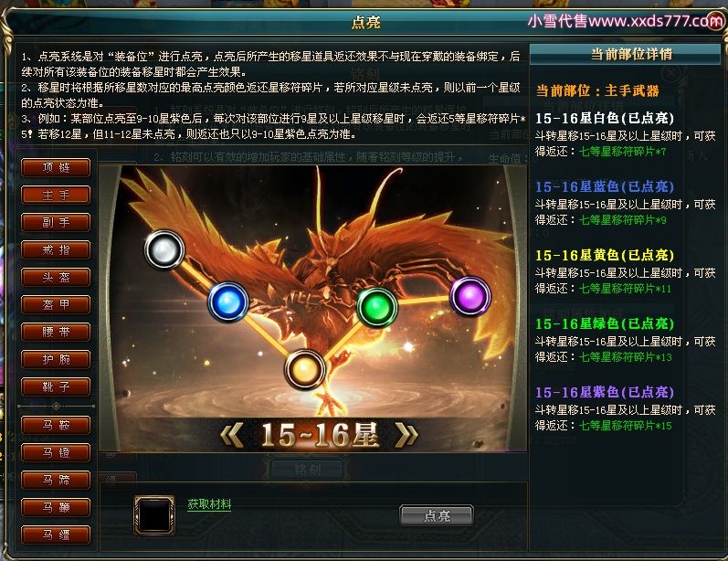Choose the 马缰 mount slot tab
This screenshot has height=561, width=728.
click(56, 535)
